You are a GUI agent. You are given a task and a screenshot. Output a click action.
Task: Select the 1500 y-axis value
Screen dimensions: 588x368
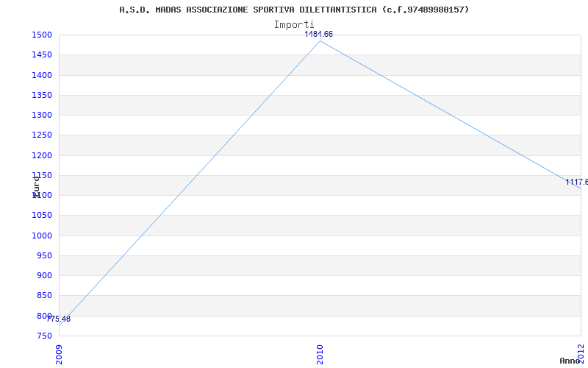[41, 35]
